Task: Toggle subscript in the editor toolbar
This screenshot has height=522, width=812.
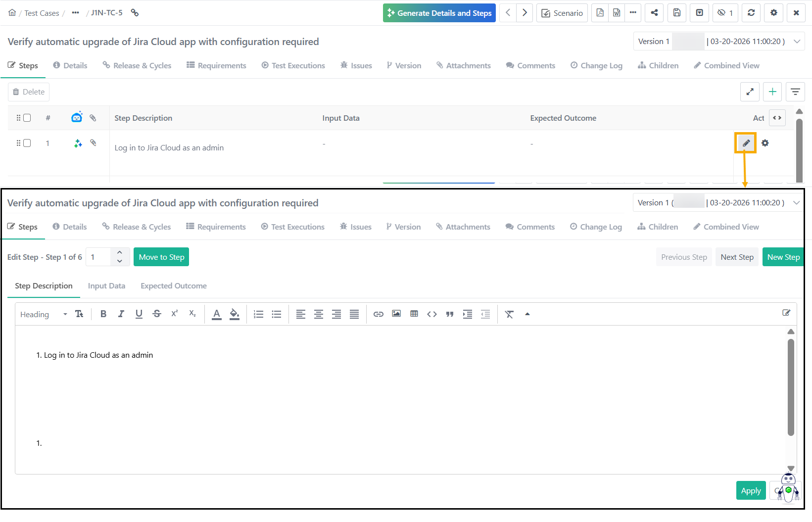Action: (192, 314)
